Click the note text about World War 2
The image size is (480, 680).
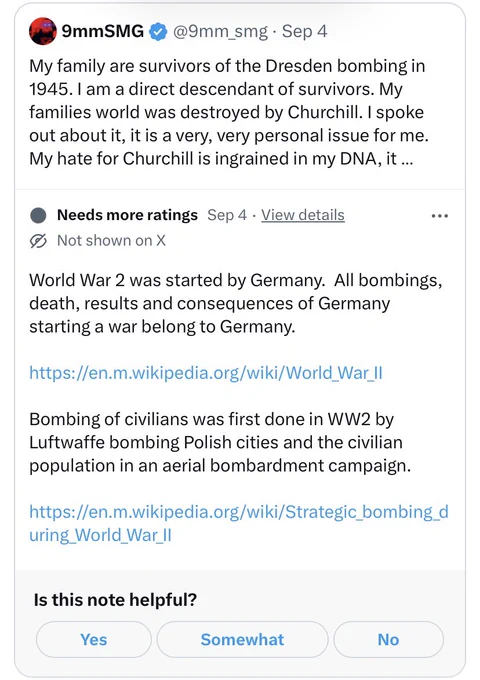tap(236, 303)
